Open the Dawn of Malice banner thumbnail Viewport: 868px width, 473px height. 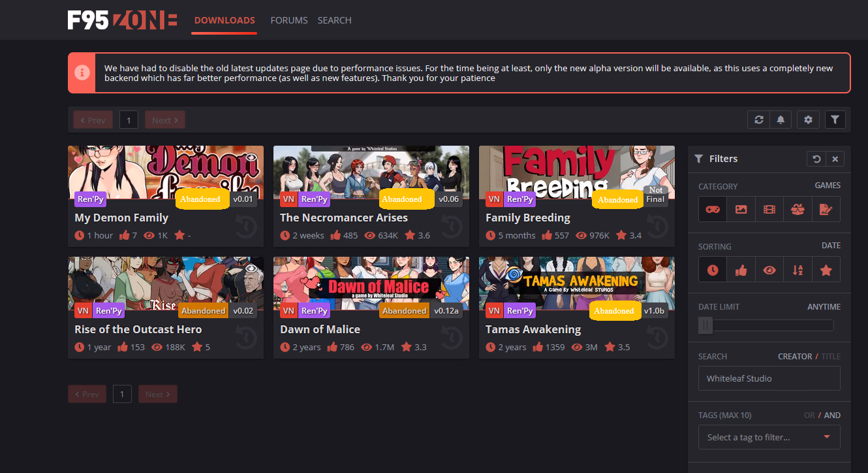tap(371, 283)
